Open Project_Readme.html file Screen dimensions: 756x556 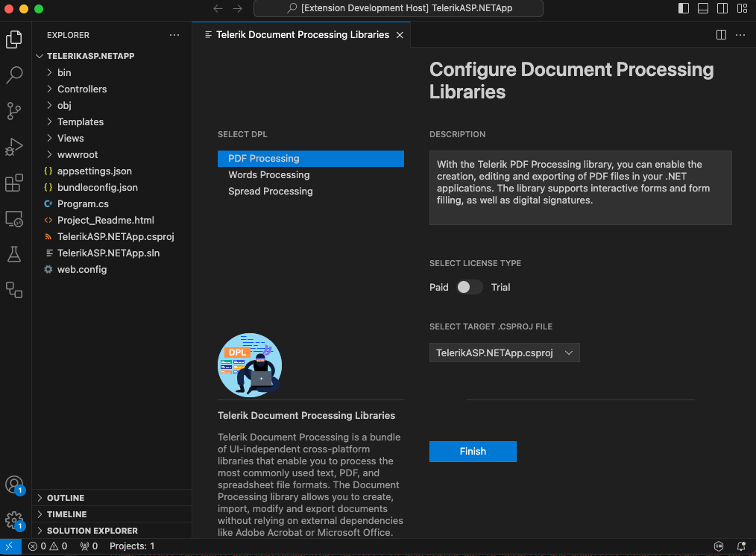[112, 220]
